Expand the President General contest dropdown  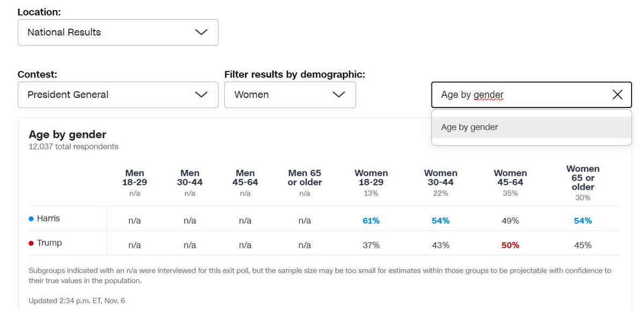coord(118,95)
